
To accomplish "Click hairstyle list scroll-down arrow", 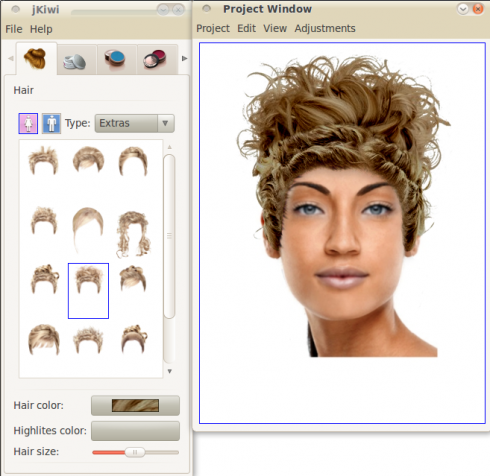I will (x=170, y=371).
